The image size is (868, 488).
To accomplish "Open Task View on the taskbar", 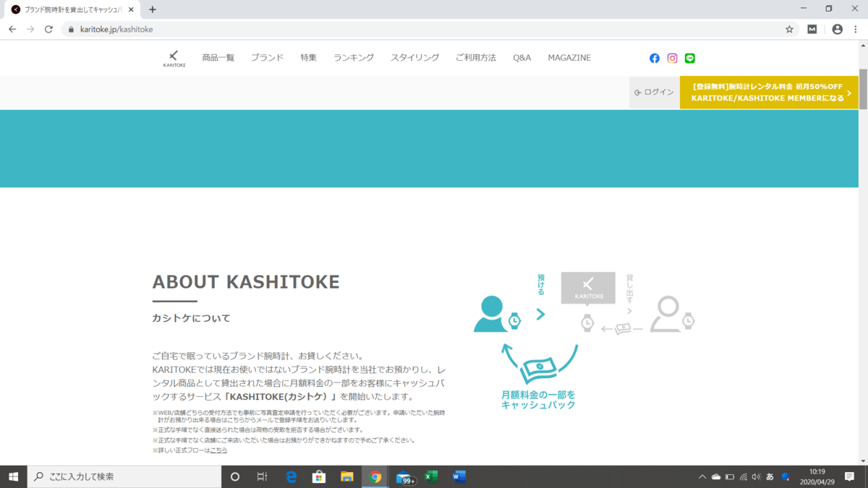I will pos(263,476).
